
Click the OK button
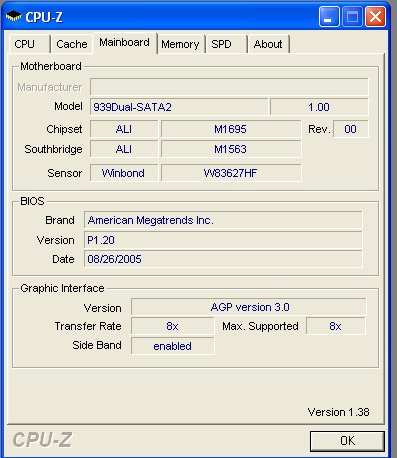point(347,441)
